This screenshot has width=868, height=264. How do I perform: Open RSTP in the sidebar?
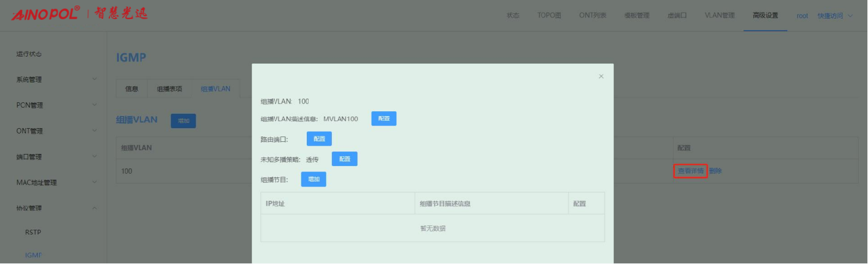pos(33,232)
